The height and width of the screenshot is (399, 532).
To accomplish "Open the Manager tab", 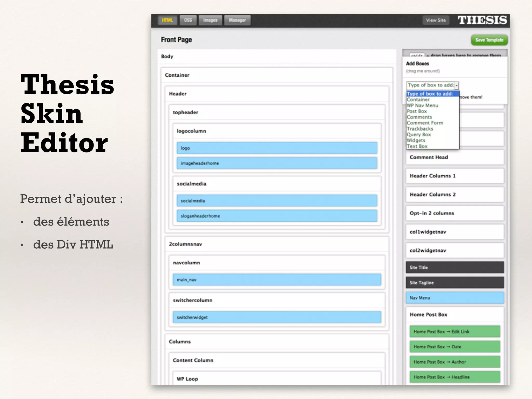I will 237,20.
